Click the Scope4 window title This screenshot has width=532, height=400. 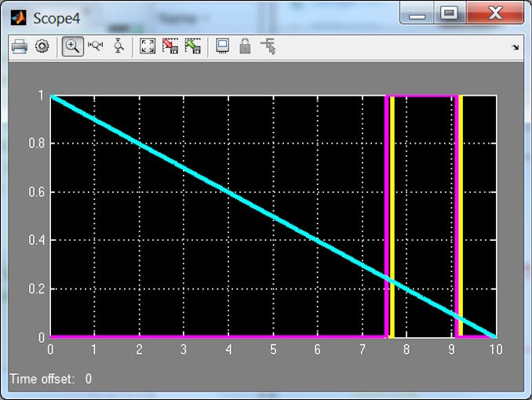tap(56, 18)
